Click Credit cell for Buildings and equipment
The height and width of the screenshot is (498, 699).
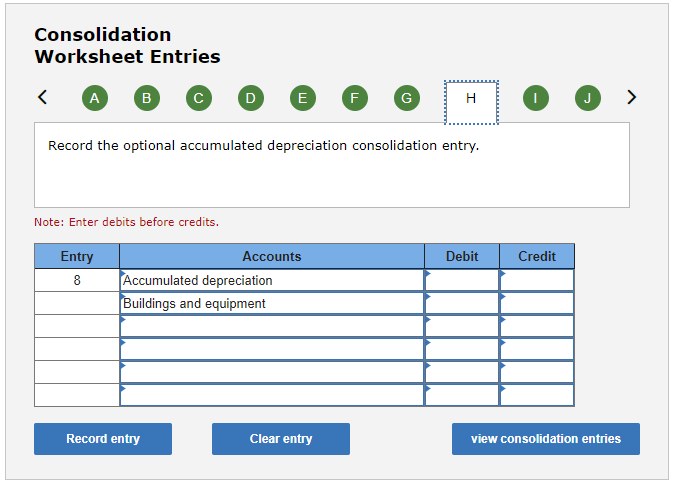(537, 304)
